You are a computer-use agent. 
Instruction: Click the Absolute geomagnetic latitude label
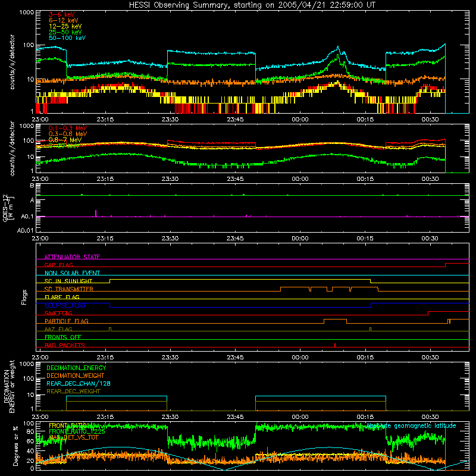pos(411,426)
